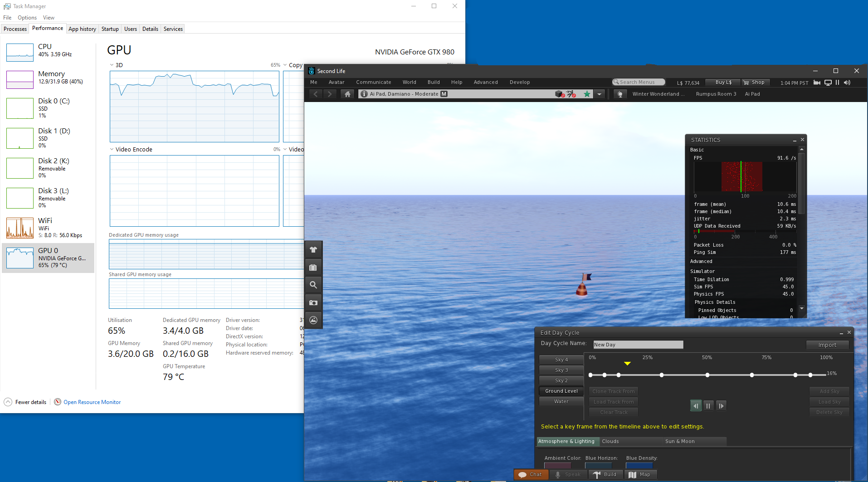Select the Sky 2 track
This screenshot has height=482, width=868.
click(x=561, y=380)
